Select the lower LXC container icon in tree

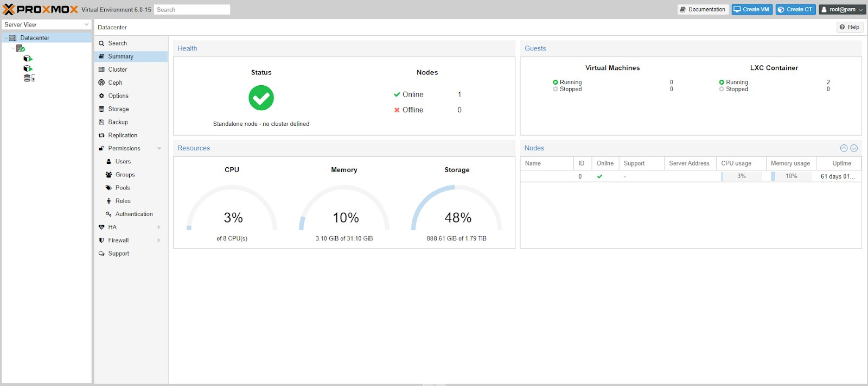coord(28,68)
